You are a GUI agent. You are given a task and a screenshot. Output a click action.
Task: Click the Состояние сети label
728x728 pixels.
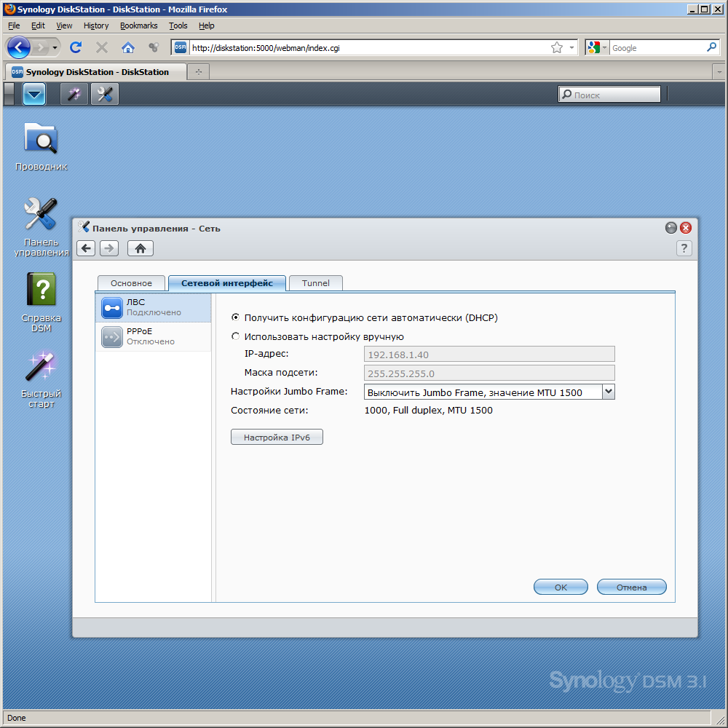click(269, 410)
